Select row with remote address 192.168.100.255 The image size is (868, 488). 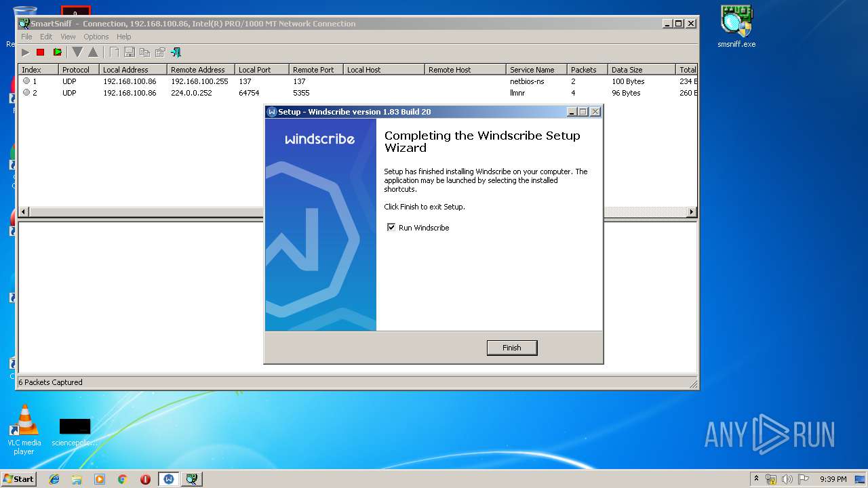(357, 81)
